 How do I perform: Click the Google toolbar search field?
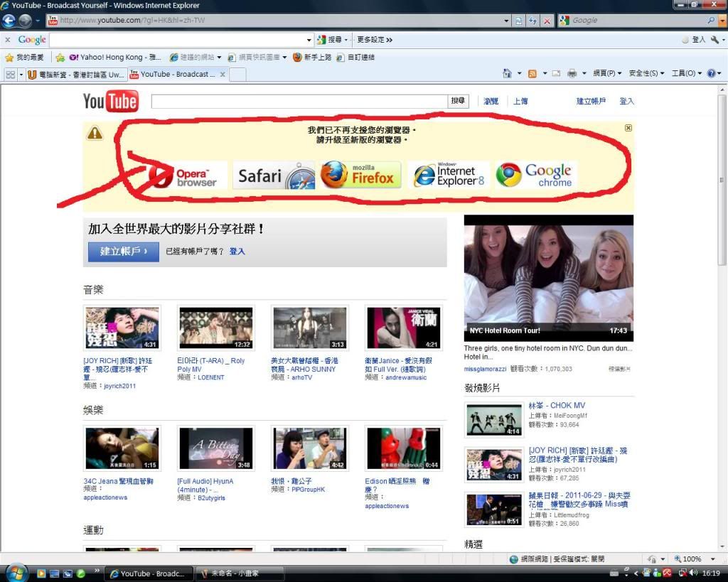(178, 40)
